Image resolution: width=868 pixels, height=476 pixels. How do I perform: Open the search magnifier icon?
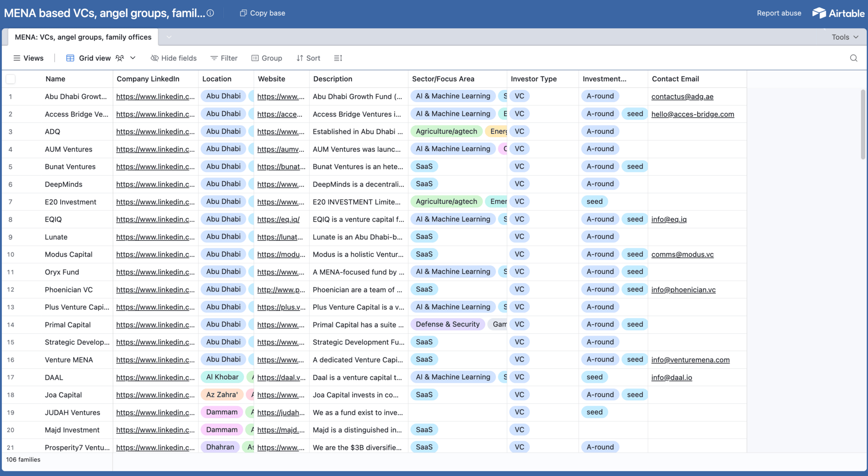tap(854, 58)
